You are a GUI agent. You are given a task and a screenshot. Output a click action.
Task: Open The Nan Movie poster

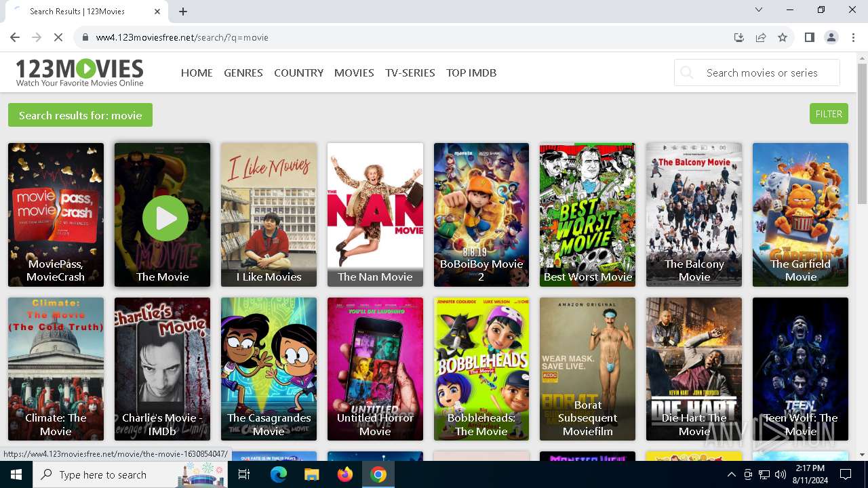point(375,215)
